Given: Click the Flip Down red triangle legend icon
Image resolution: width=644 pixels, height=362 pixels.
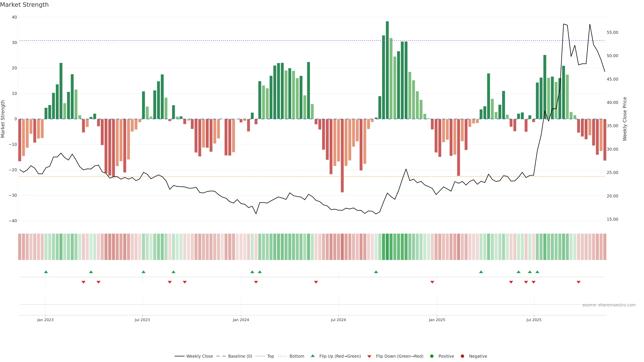Looking at the screenshot, I should pyautogui.click(x=369, y=356).
